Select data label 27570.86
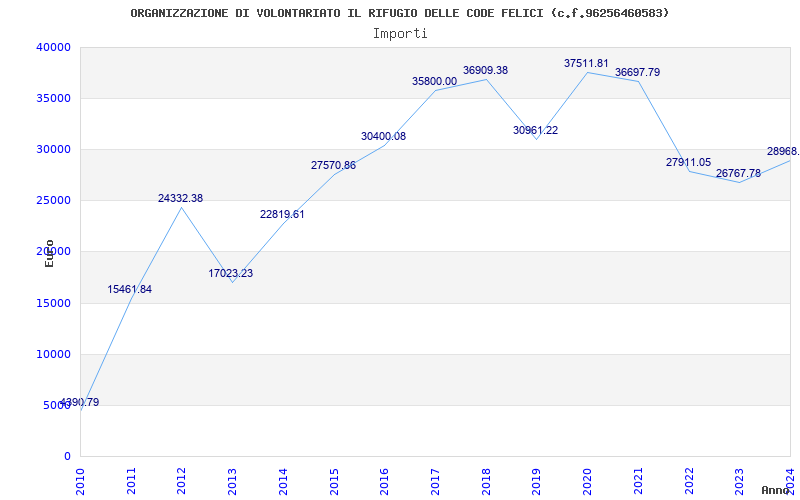 pyautogui.click(x=334, y=165)
